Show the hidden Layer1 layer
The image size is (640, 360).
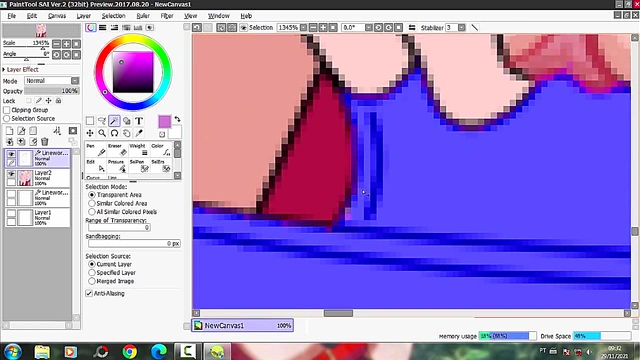click(11, 213)
